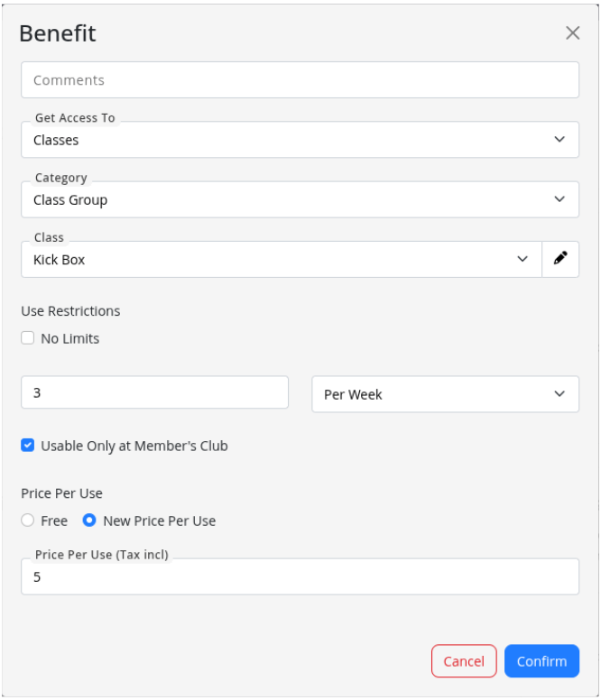Viewport: 601px width, 700px height.
Task: Click the No Limits label text
Action: tap(70, 339)
